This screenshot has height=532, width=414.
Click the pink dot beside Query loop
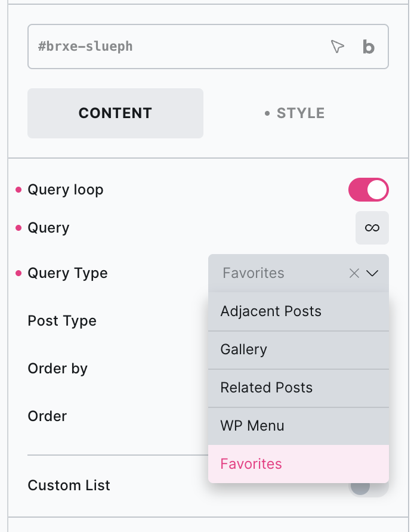tap(18, 190)
